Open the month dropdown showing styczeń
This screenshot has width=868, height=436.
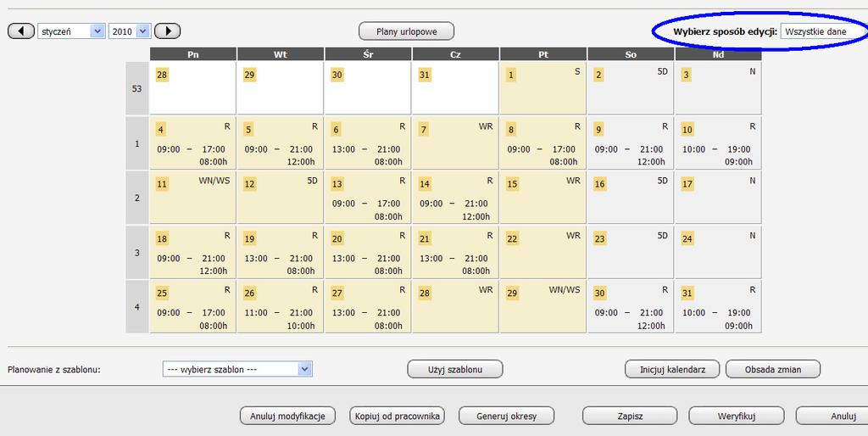point(71,31)
